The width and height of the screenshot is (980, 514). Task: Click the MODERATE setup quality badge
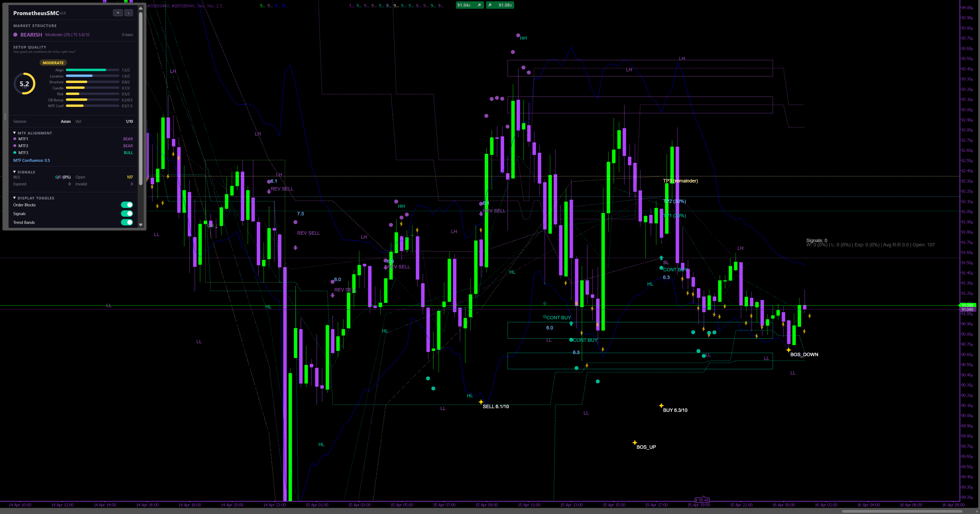[x=53, y=63]
